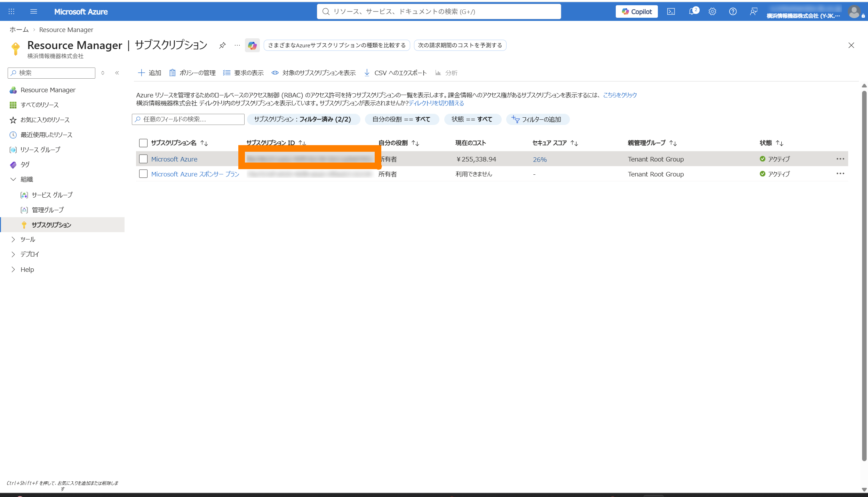
Task: Open ポリシーの管理 from the toolbar
Action: point(192,73)
